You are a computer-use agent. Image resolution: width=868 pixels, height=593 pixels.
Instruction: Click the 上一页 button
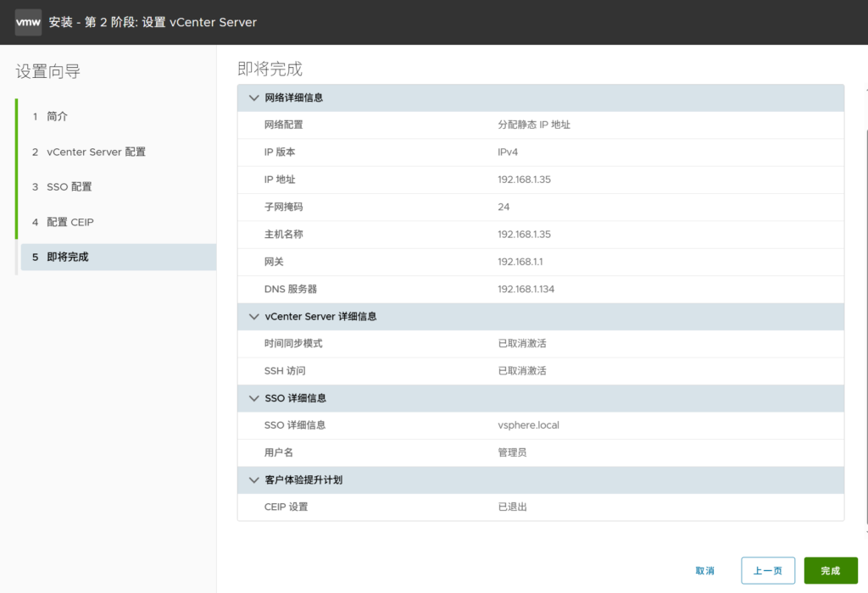768,570
